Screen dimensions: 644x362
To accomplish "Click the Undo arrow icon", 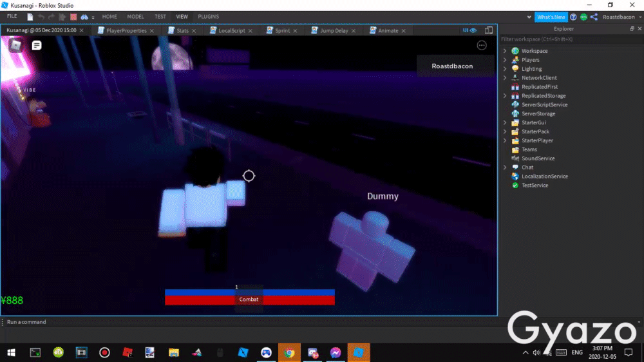I will tap(41, 17).
